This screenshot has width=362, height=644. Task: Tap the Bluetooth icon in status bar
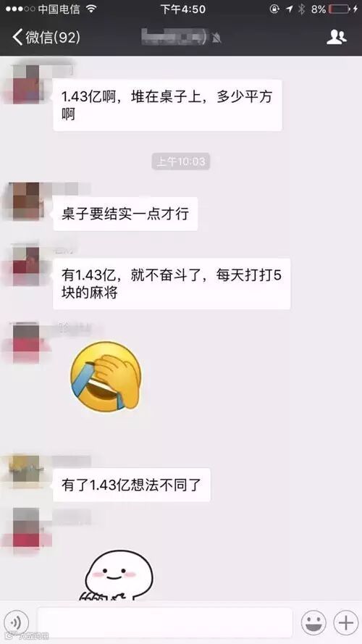(x=302, y=9)
